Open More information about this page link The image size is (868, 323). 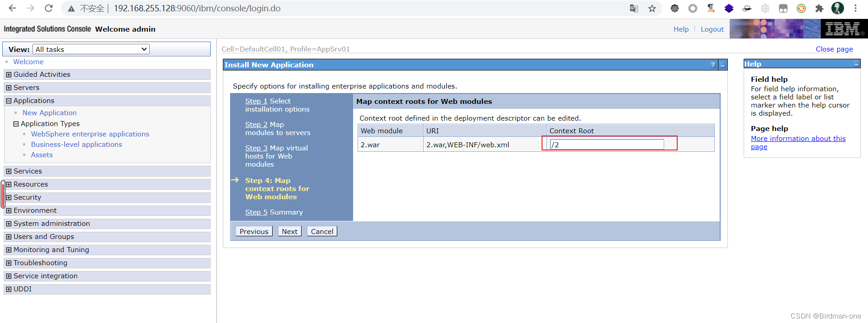(798, 143)
